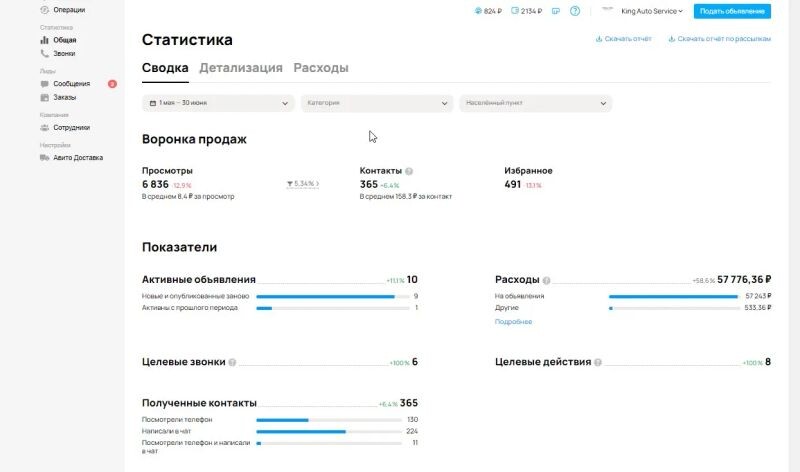Open the date range 1 мая – 30 июня dropdown
The height and width of the screenshot is (472, 800).
coord(220,103)
